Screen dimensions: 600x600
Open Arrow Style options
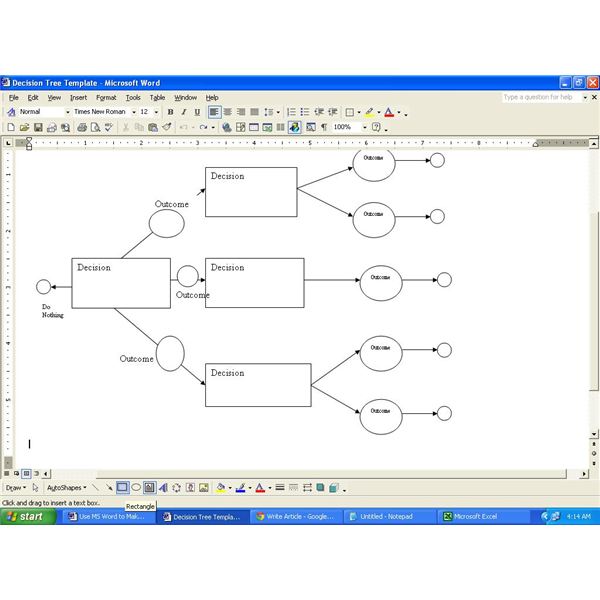click(x=307, y=488)
